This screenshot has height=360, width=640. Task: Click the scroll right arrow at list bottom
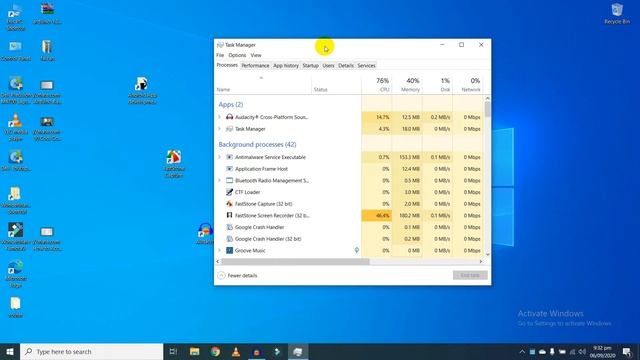[481, 262]
